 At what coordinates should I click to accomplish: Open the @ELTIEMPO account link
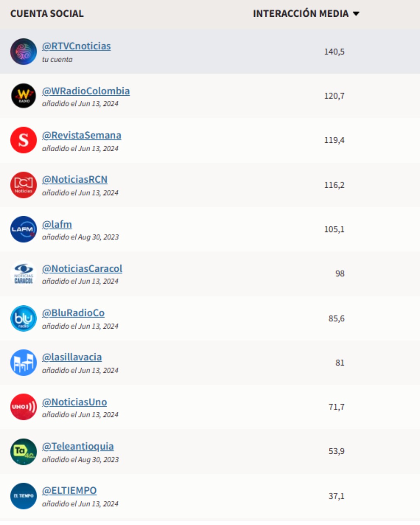69,491
